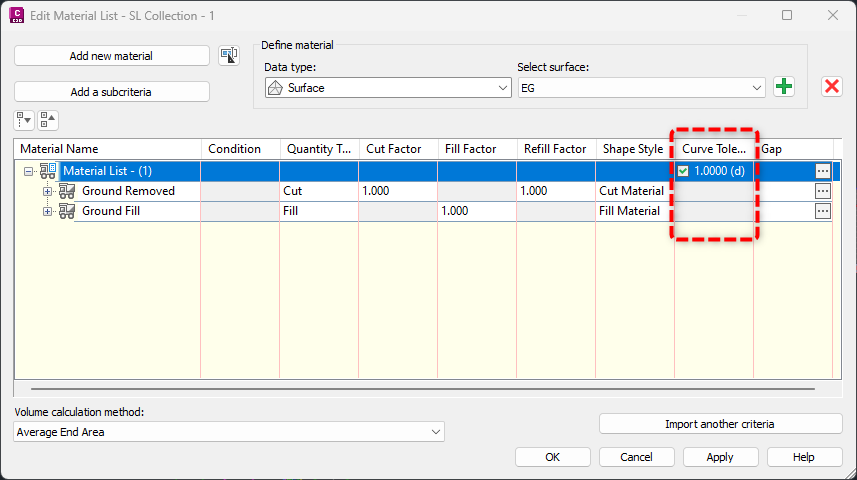Viewport: 857px width, 480px height.
Task: Open ellipsis button in Material List row
Action: [x=823, y=171]
